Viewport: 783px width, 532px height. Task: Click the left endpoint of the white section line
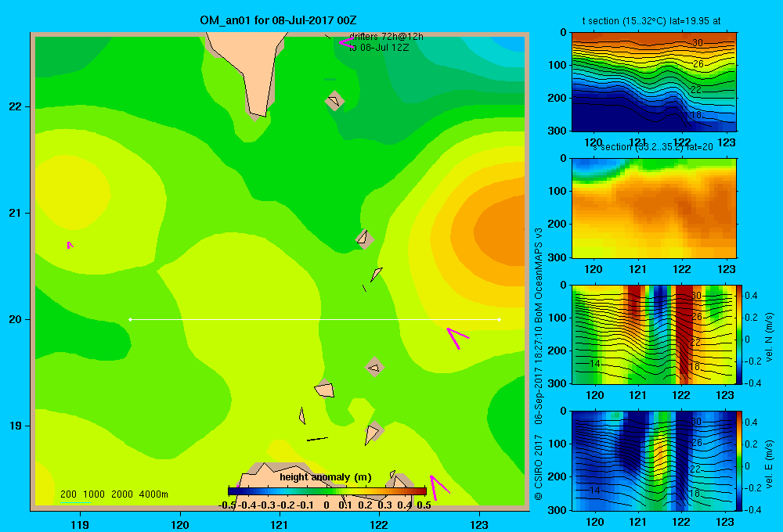[130, 319]
